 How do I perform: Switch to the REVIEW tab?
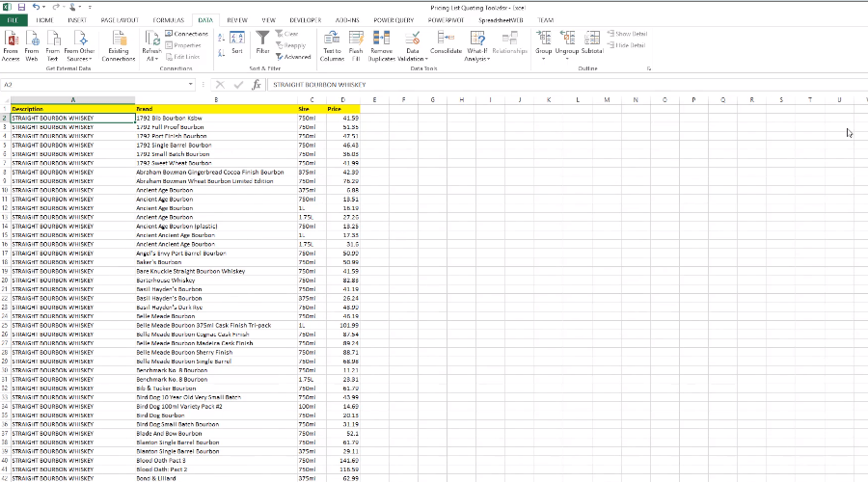click(x=237, y=20)
